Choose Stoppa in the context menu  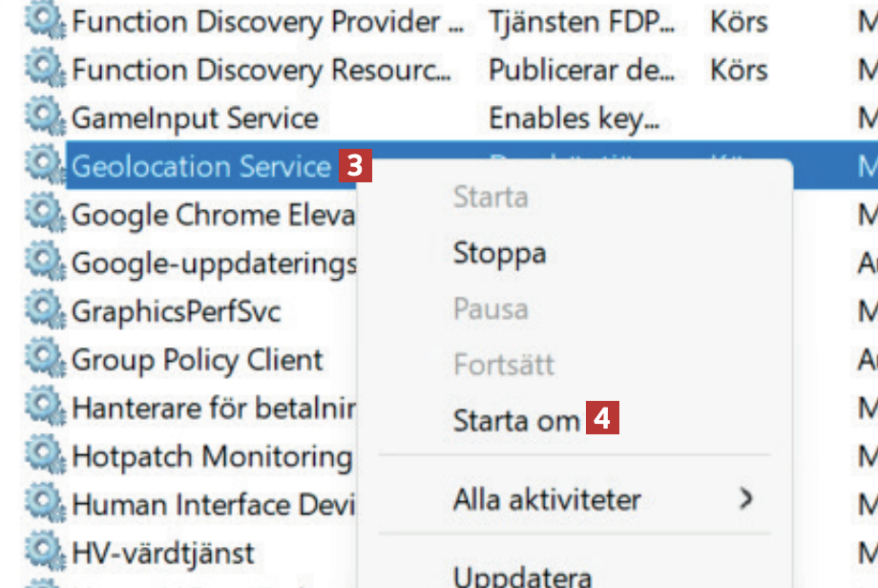click(x=499, y=253)
